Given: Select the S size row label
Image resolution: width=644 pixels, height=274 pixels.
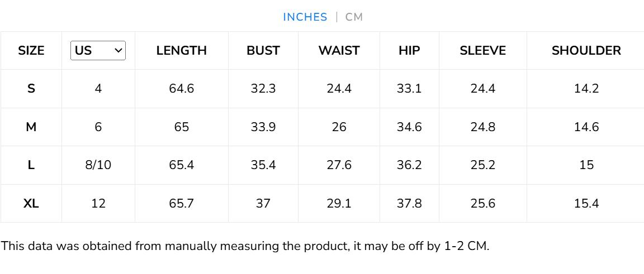Looking at the screenshot, I should [x=31, y=89].
